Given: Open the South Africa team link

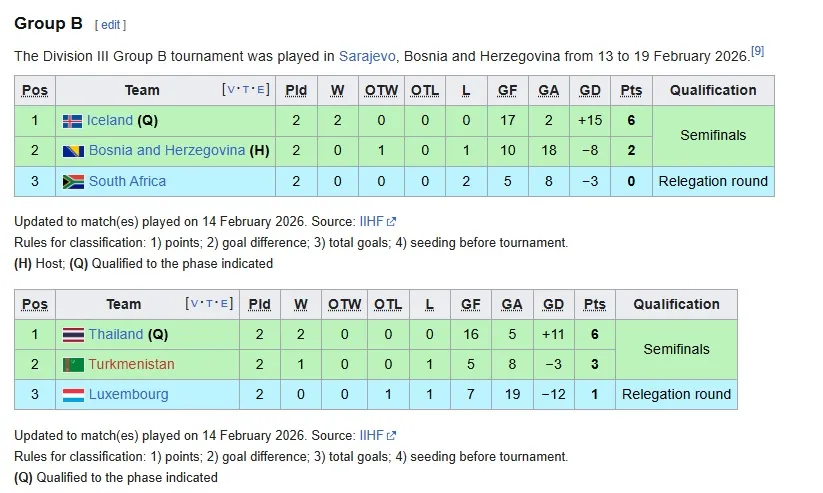Looking at the screenshot, I should tap(127, 182).
